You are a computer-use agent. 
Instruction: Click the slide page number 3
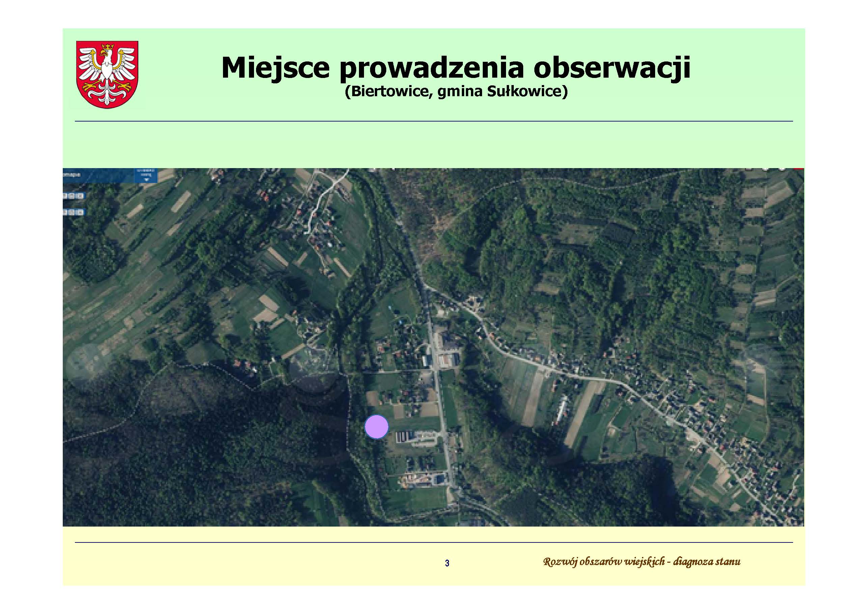click(x=447, y=563)
